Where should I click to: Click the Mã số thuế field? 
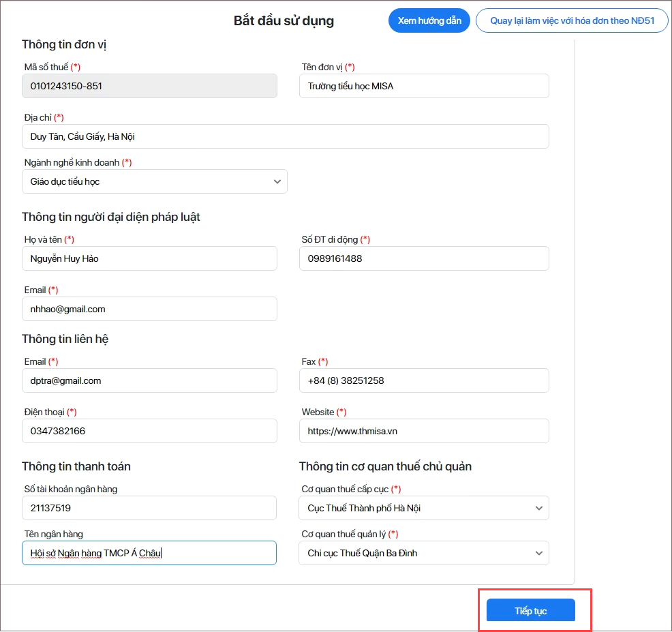point(149,87)
